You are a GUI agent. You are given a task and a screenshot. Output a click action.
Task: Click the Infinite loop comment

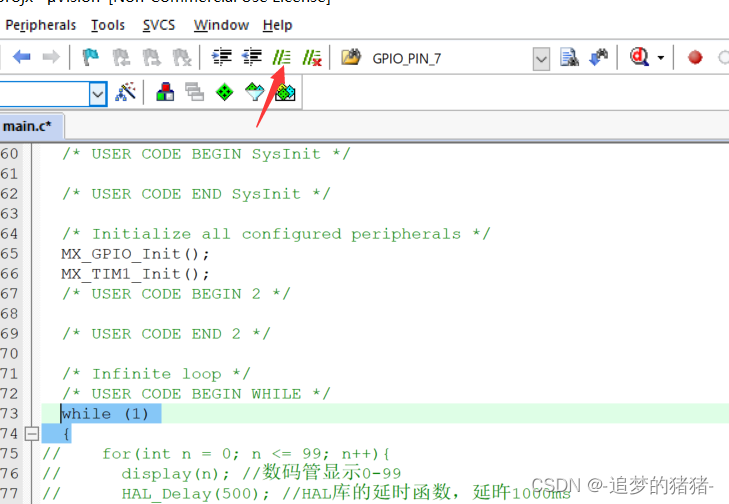156,374
